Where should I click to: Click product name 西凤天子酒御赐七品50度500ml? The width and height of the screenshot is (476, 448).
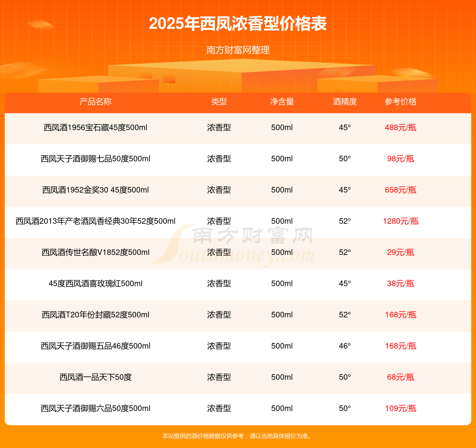(x=95, y=159)
